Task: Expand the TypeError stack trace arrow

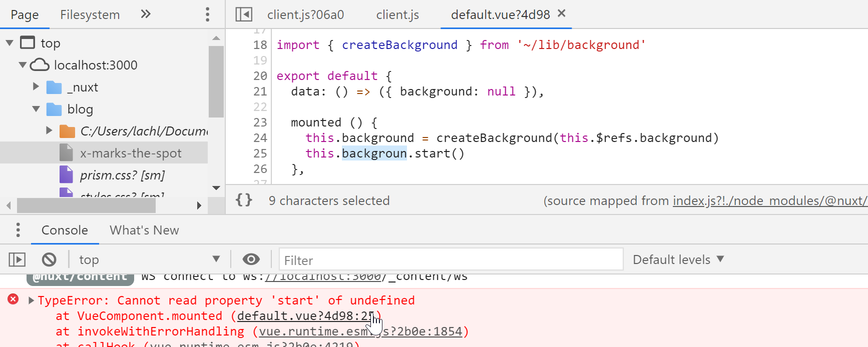Action: point(31,300)
